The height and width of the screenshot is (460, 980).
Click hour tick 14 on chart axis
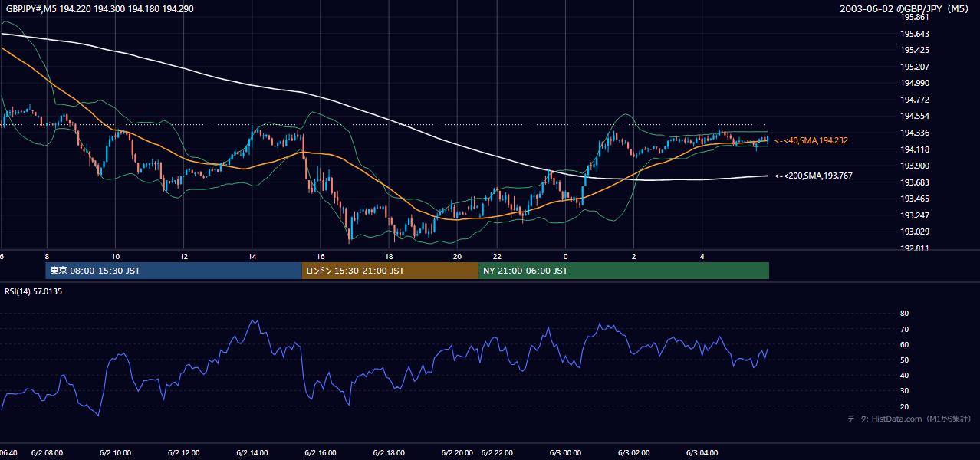click(x=252, y=257)
